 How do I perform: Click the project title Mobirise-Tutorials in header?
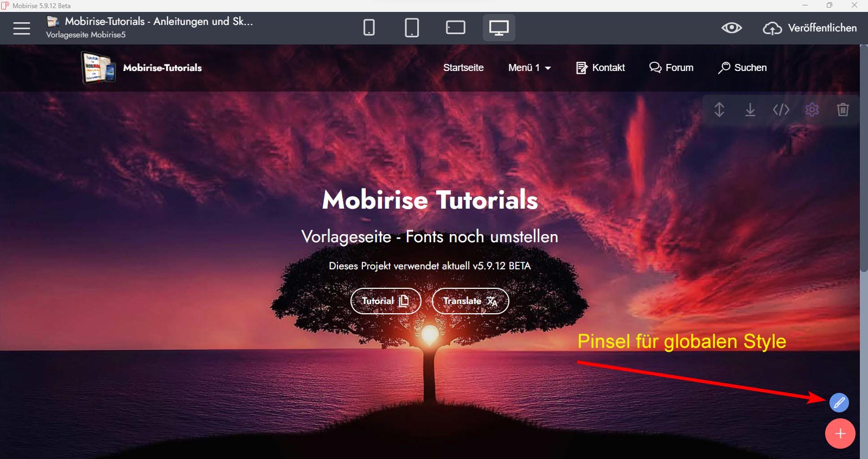[159, 21]
